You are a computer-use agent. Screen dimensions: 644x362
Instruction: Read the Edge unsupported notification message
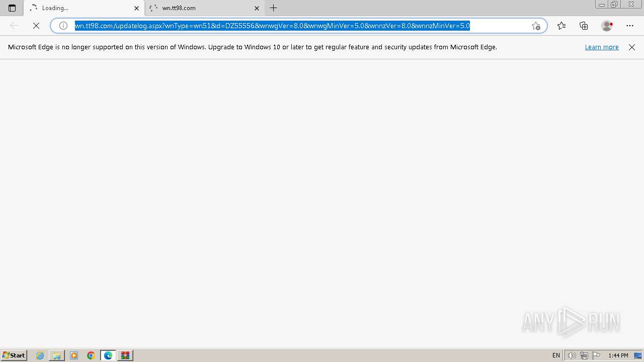coord(253,47)
